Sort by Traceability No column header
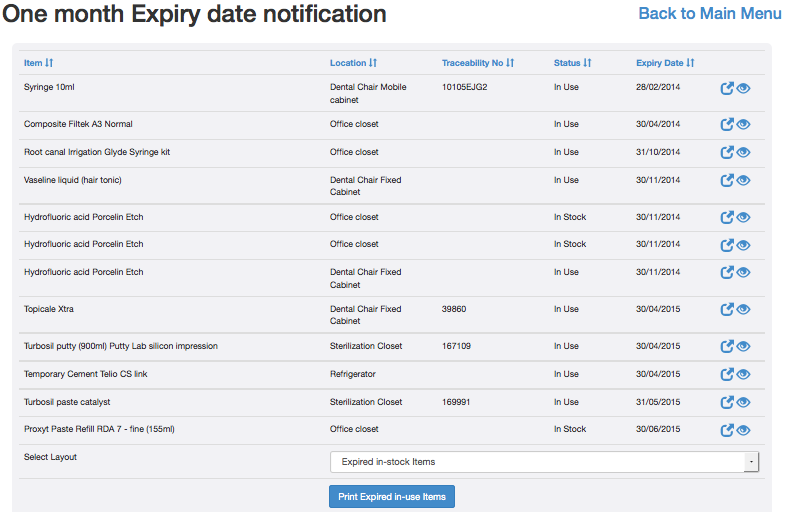Image resolution: width=786 pixels, height=512 pixels. [x=478, y=63]
